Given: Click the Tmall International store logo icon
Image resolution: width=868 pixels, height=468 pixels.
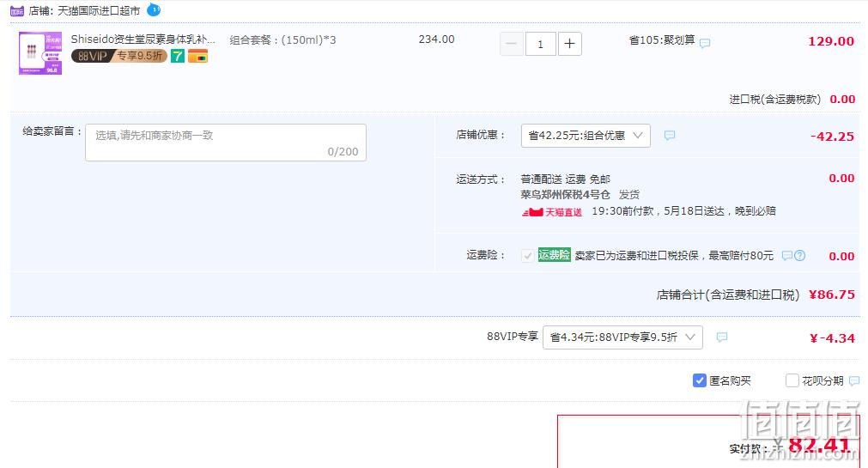Looking at the screenshot, I should (x=17, y=10).
